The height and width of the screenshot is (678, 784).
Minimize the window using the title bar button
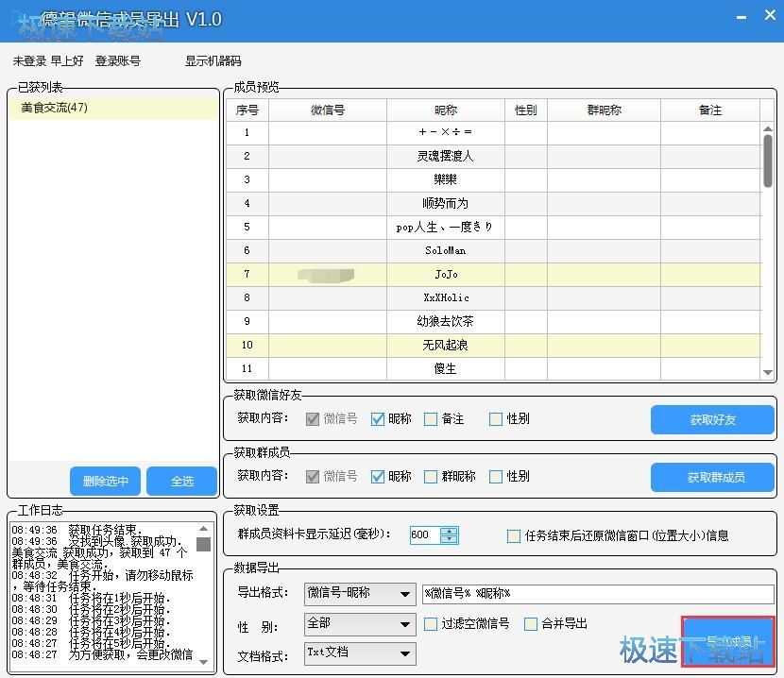click(x=741, y=17)
